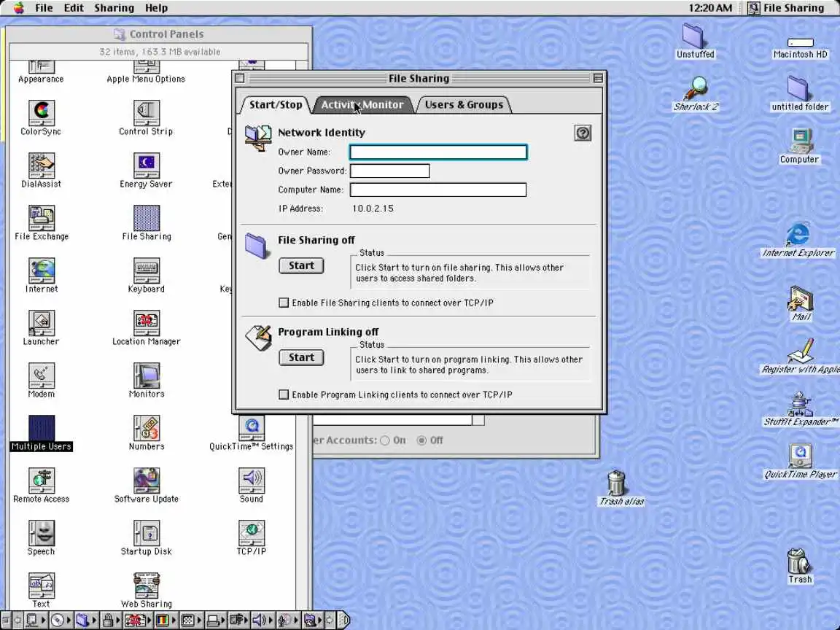Click the Owner Password field
840x630 pixels.
pyautogui.click(x=389, y=171)
